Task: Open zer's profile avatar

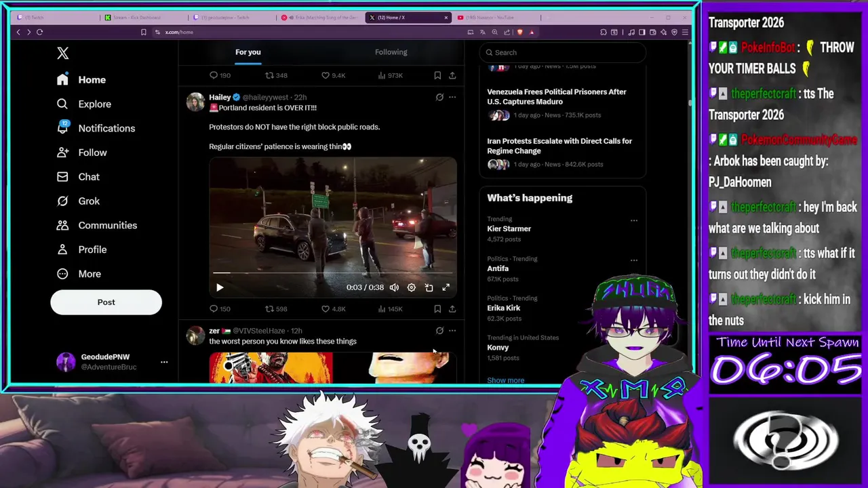Action: pyautogui.click(x=195, y=335)
